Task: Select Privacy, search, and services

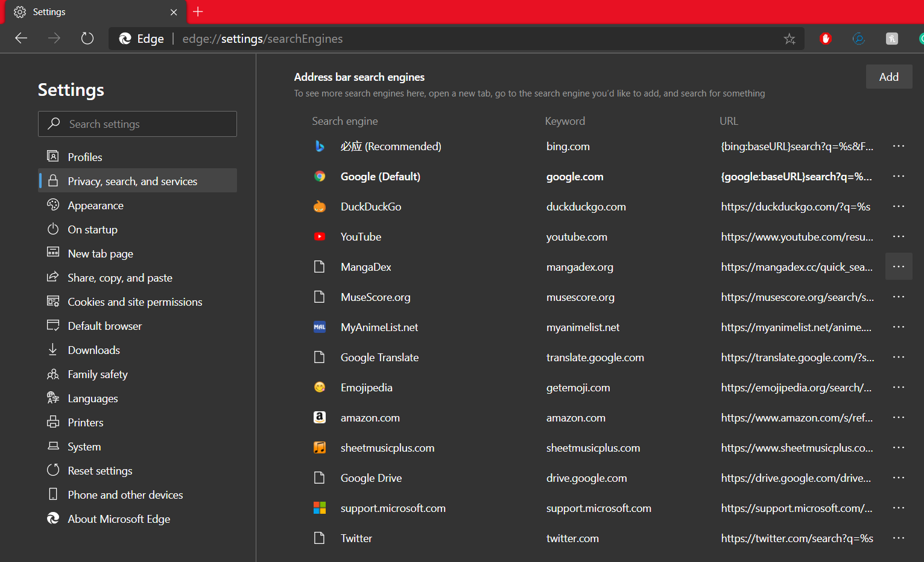Action: (x=138, y=181)
